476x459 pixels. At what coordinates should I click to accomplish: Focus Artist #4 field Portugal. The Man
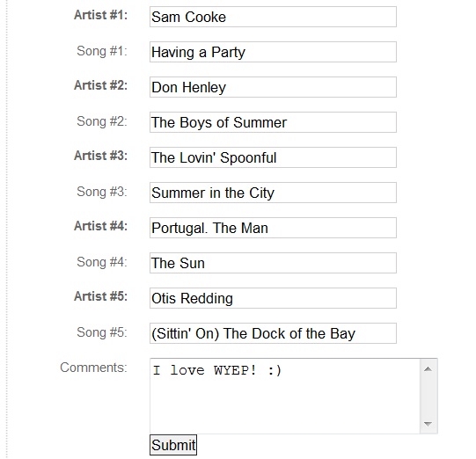click(x=273, y=228)
